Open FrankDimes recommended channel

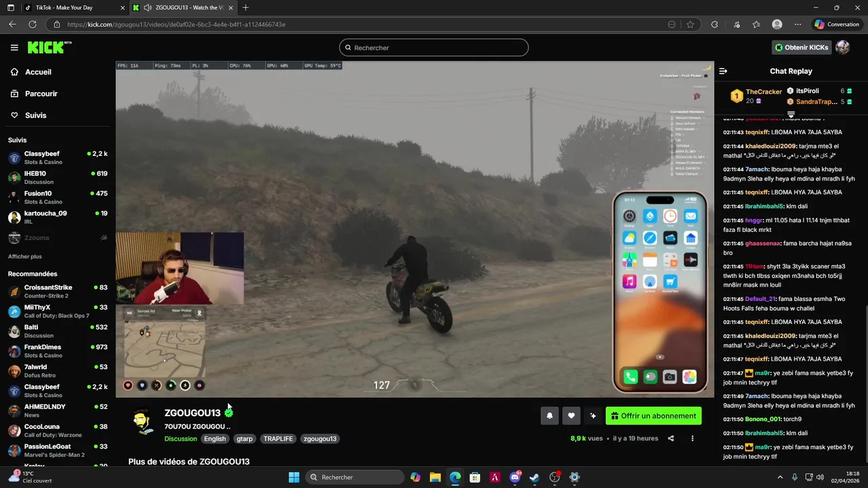point(58,351)
